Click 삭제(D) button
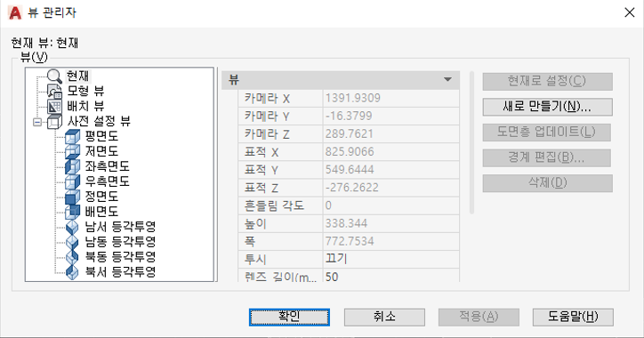Image resolution: width=644 pixels, height=338 pixels. pos(547,183)
